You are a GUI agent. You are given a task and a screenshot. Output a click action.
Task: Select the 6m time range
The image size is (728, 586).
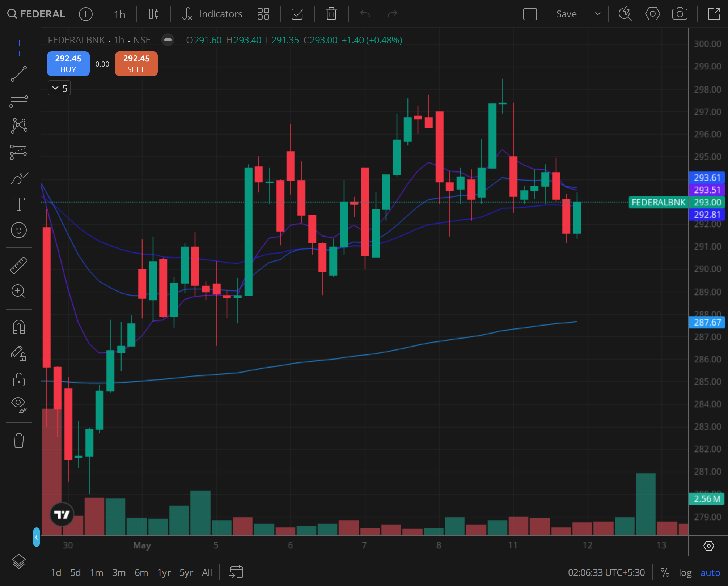141,573
